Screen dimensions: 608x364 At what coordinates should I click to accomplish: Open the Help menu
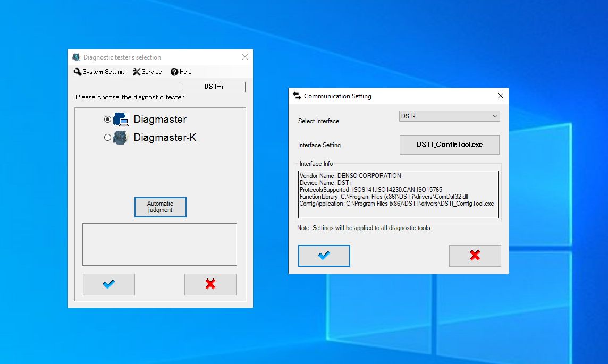[x=181, y=72]
